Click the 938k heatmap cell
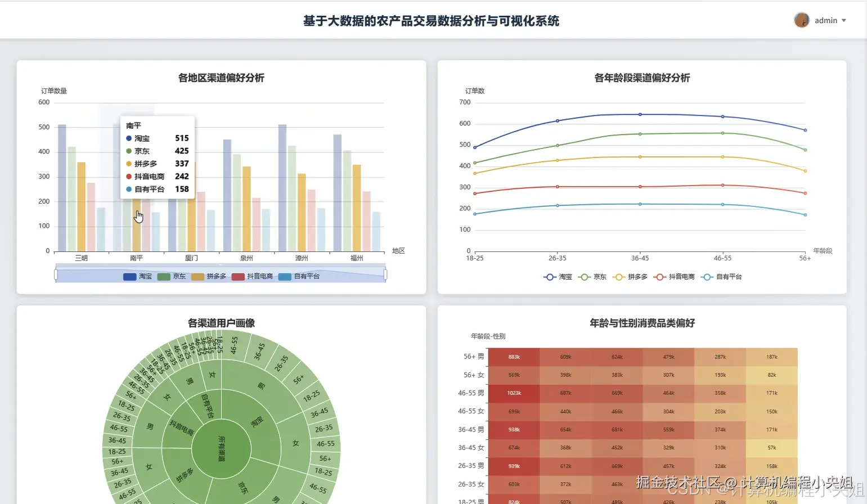The height and width of the screenshot is (504, 867). [514, 430]
